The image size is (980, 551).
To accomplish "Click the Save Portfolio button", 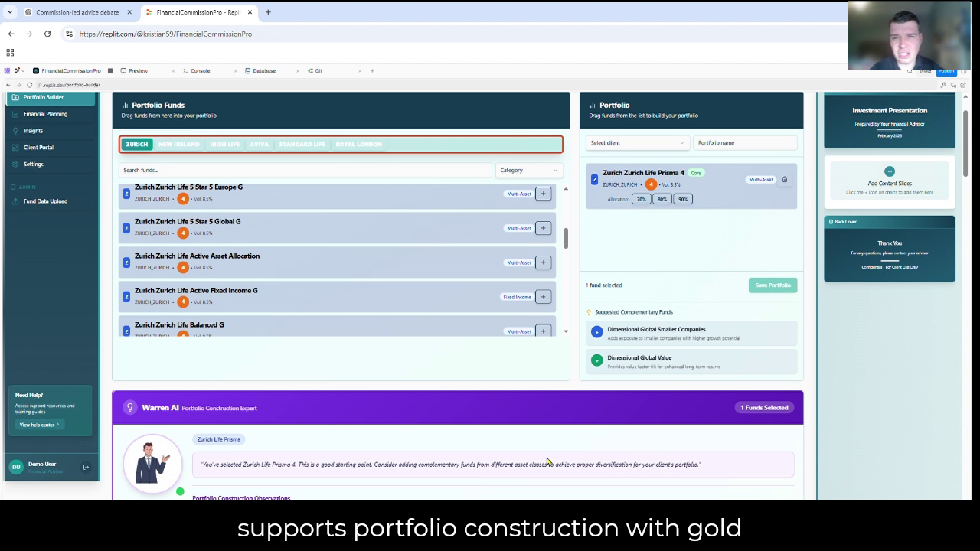I will [773, 285].
